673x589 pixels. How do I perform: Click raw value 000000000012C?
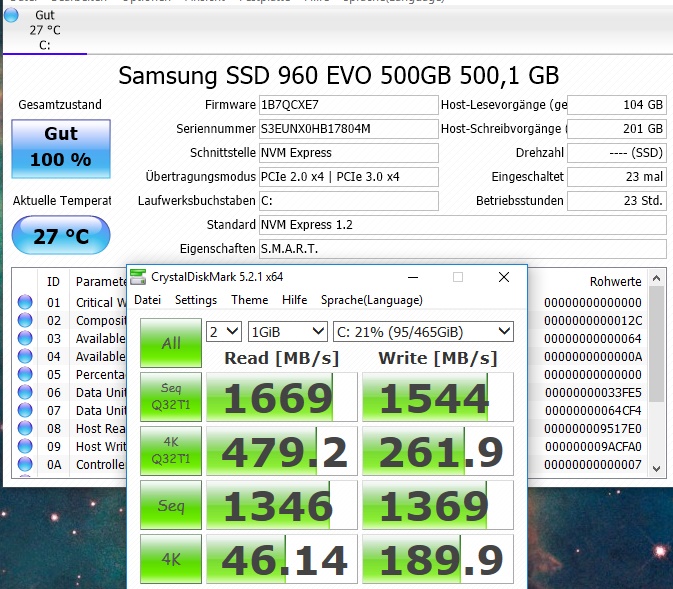coord(593,321)
